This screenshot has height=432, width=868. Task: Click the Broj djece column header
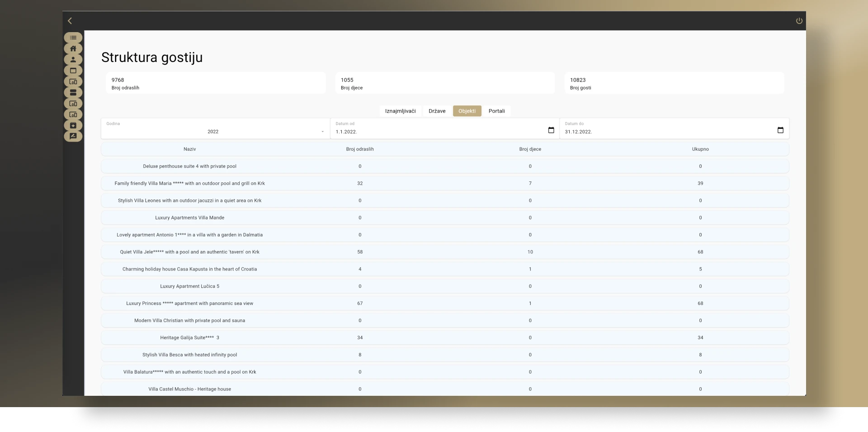[530, 149]
